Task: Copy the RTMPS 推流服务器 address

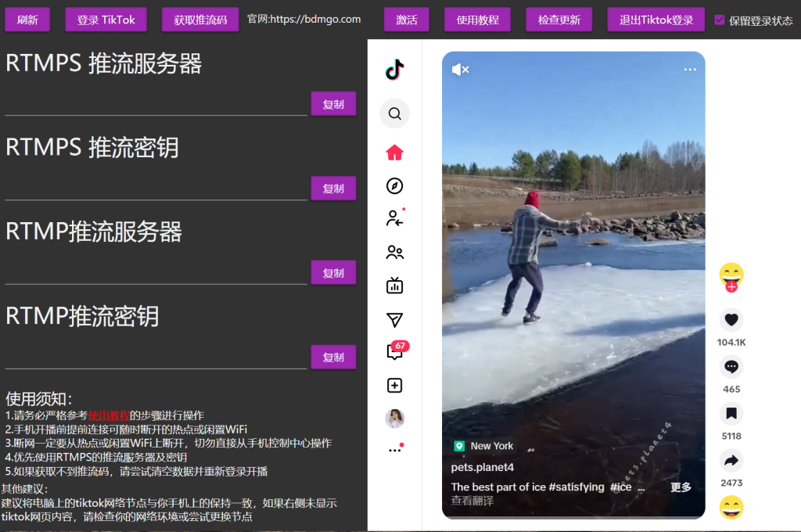Action: tap(333, 104)
